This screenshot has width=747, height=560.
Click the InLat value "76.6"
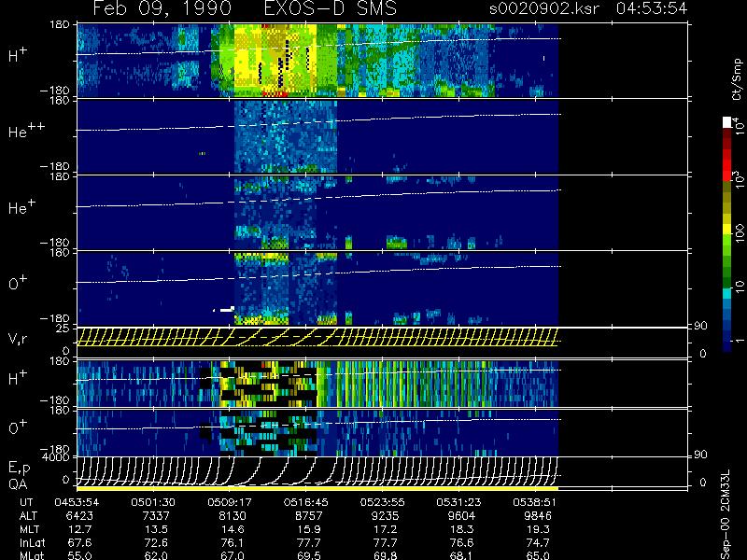coord(461,543)
